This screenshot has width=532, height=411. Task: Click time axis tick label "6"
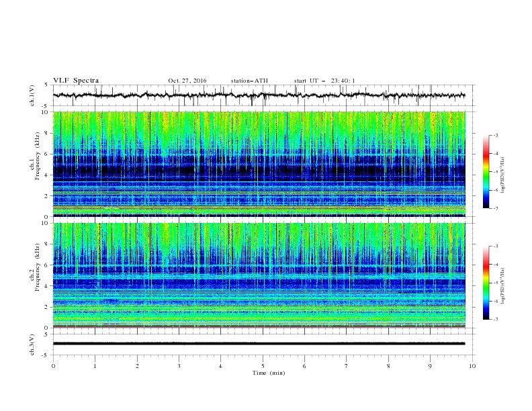point(304,366)
